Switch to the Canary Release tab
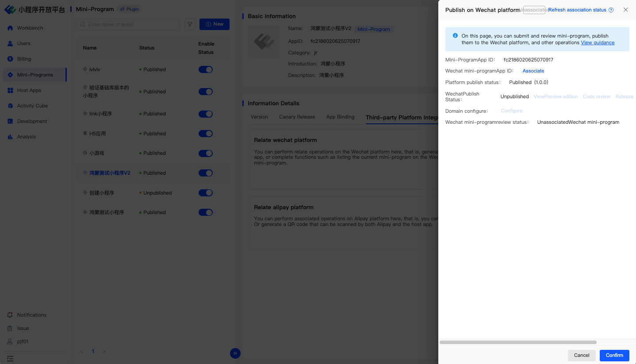Screen dimensions: 636x364 click(297, 117)
